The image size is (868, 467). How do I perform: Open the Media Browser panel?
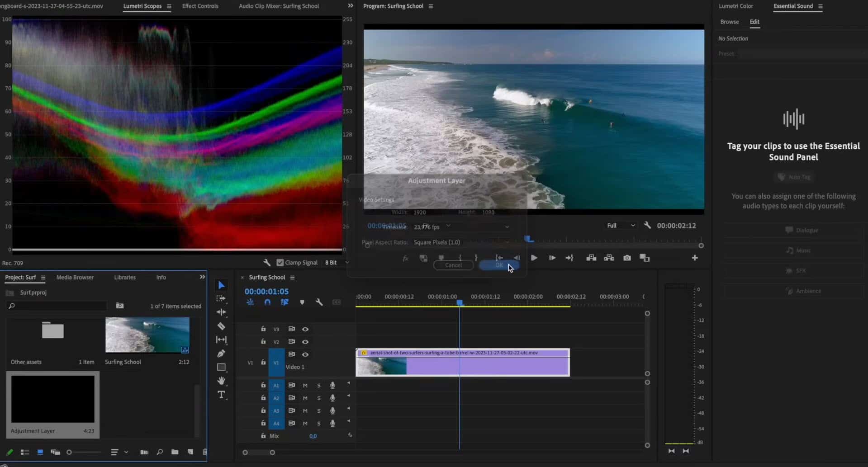pos(75,277)
